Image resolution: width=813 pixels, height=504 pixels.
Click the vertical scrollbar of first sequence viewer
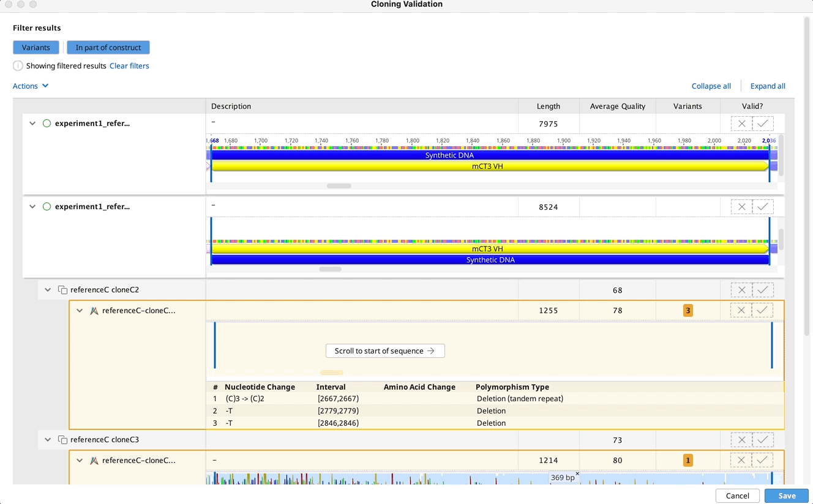tap(781, 155)
